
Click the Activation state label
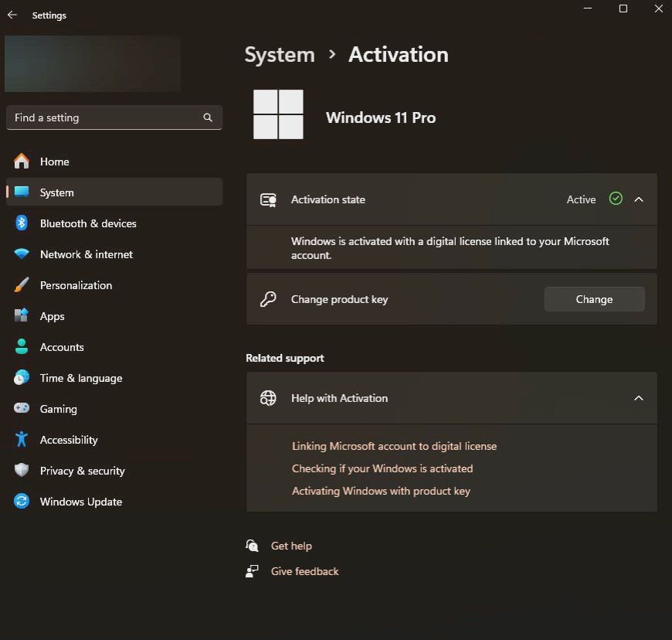(328, 199)
